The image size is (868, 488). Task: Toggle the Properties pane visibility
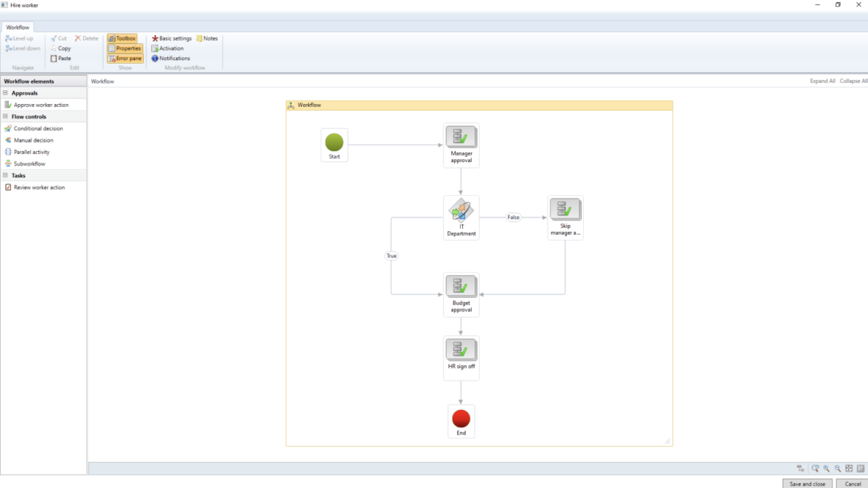coord(124,48)
